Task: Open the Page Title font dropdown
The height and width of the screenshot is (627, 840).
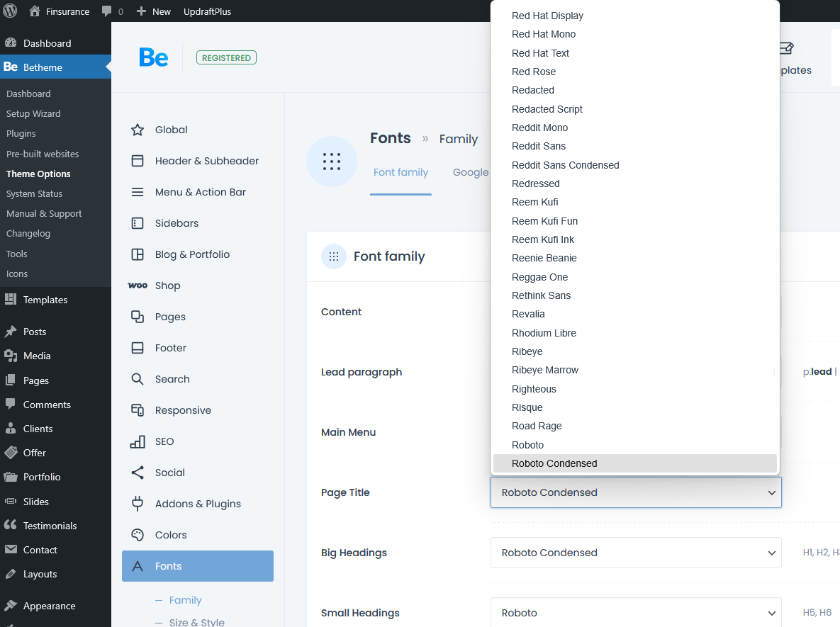Action: pos(636,492)
